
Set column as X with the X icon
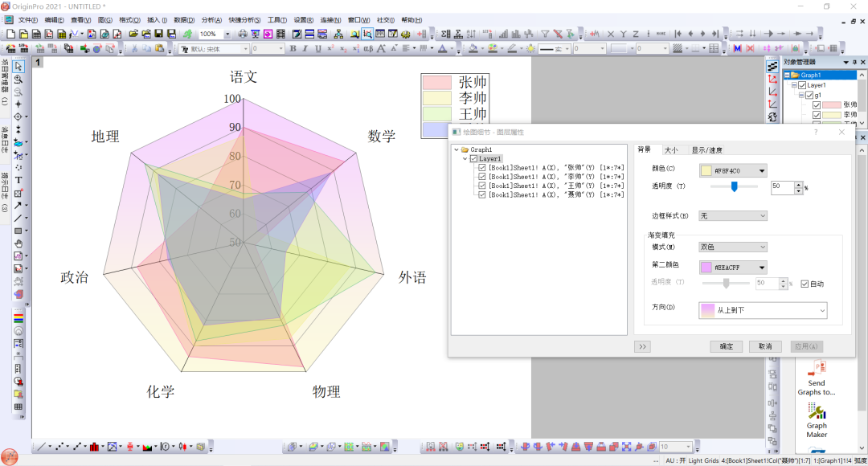[x=611, y=35]
